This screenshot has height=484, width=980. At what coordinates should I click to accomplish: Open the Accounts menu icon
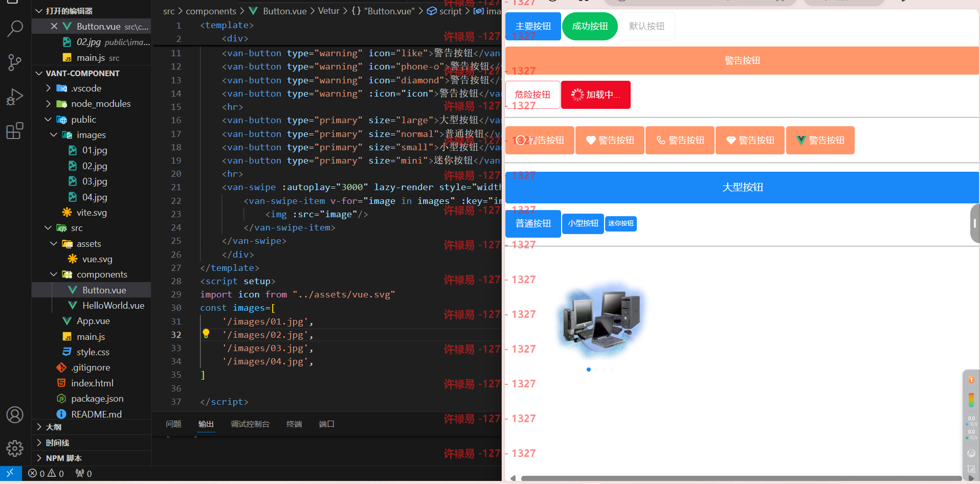tap(15, 414)
